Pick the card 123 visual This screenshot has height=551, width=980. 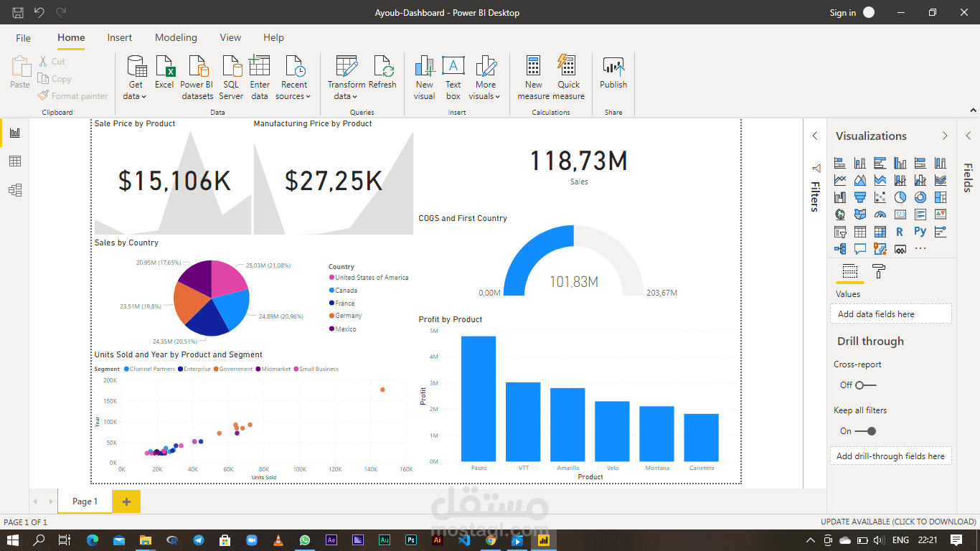click(900, 215)
